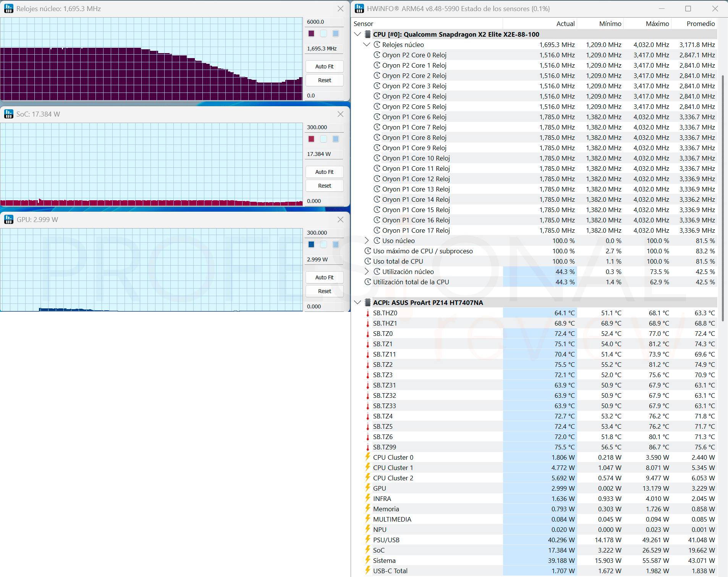The height and width of the screenshot is (577, 728).
Task: Click clock icon beside Uso total de CPU
Action: click(368, 261)
